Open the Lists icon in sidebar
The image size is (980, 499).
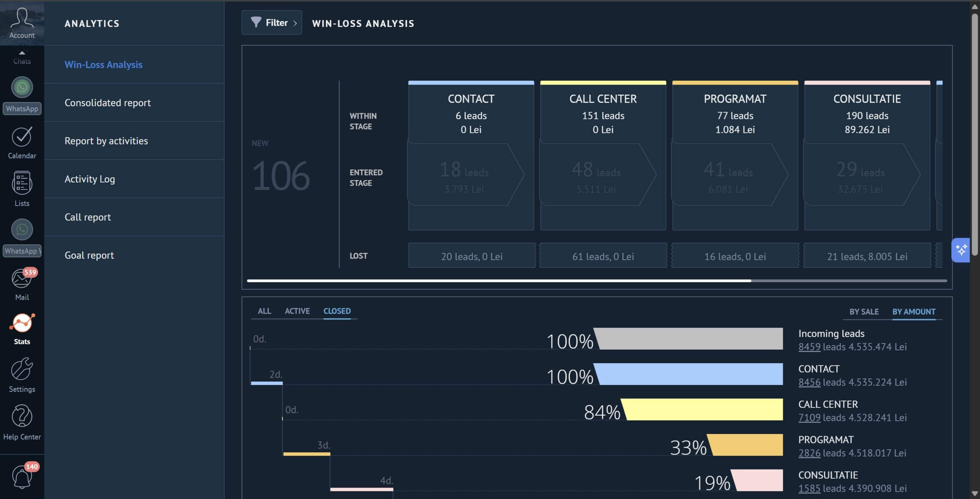coord(22,184)
